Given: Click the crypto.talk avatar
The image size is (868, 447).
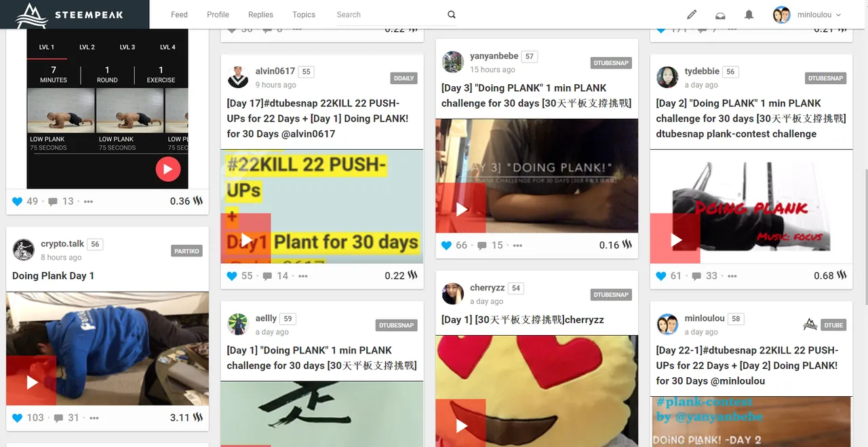Looking at the screenshot, I should pyautogui.click(x=24, y=250).
